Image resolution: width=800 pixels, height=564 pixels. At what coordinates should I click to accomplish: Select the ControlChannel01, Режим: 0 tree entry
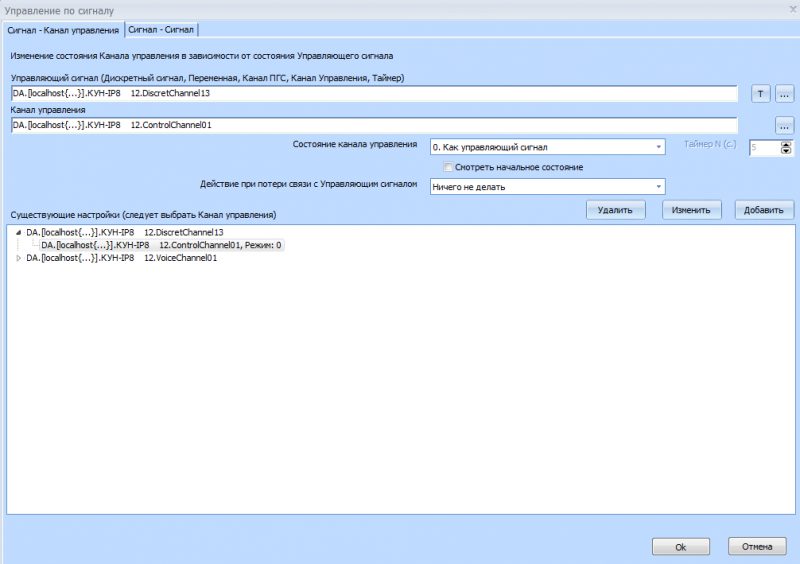tap(161, 245)
